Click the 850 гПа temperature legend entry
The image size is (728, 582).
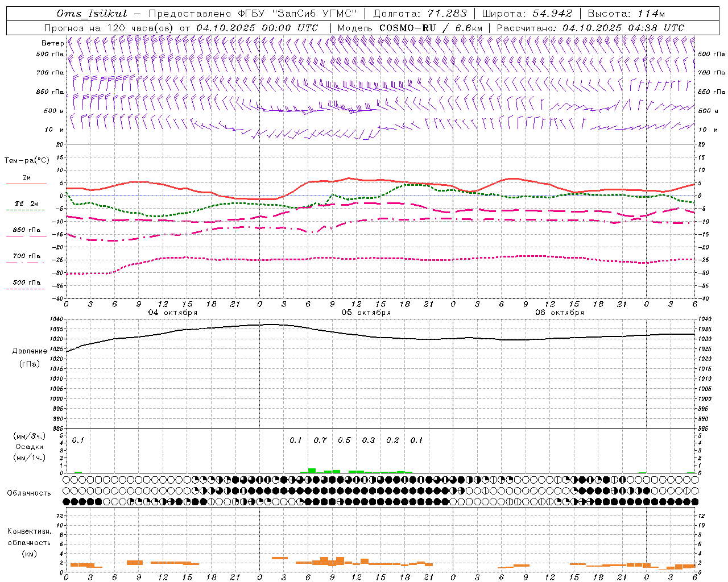(x=26, y=230)
